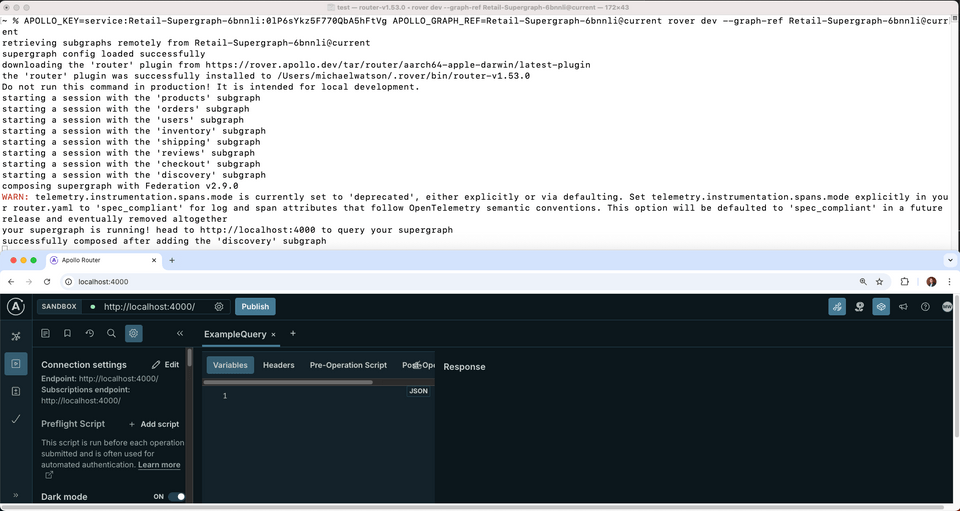Reload the browser page
The width and height of the screenshot is (960, 511).
[47, 282]
